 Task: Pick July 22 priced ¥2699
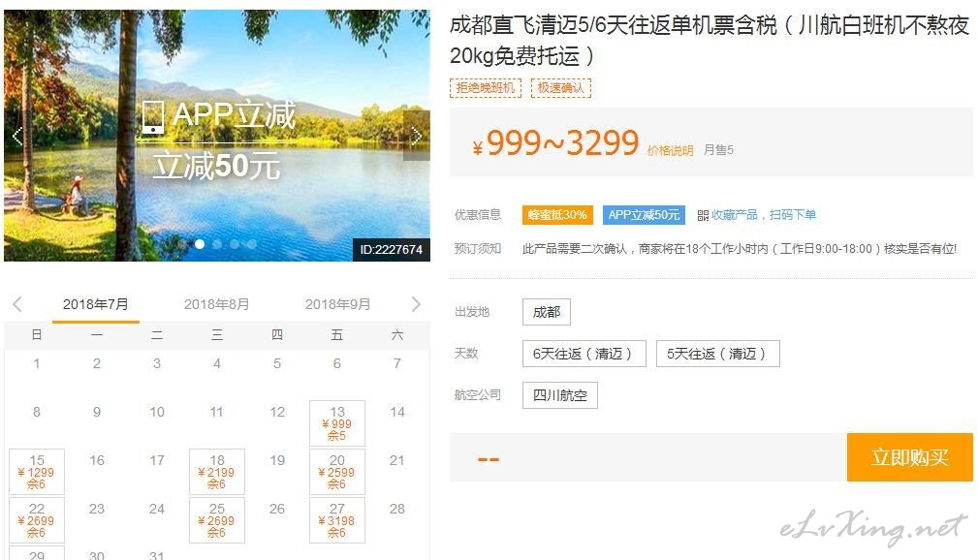click(x=37, y=520)
